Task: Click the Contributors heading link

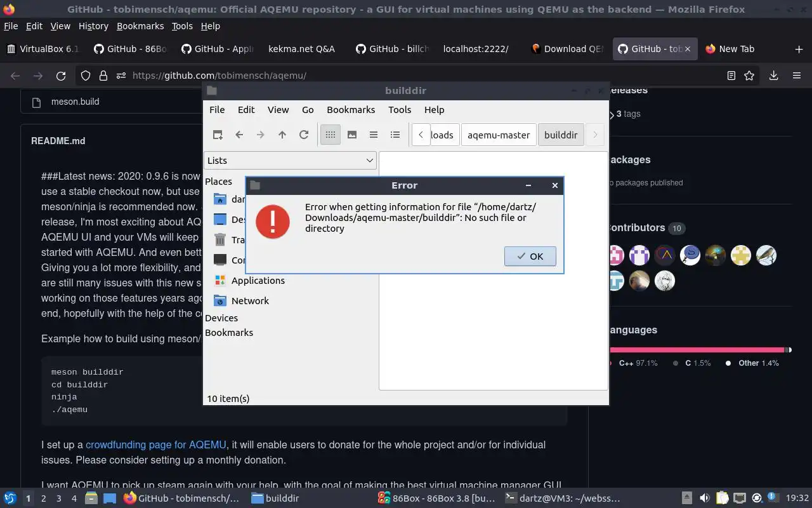Action: 636,227
